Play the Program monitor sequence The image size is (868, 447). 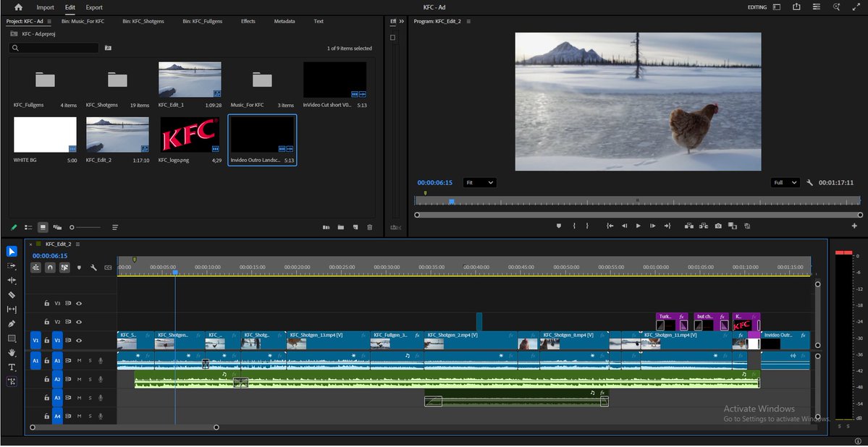pos(639,226)
